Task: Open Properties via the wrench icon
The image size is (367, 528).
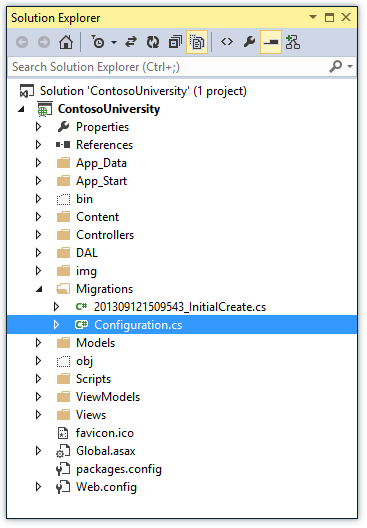Action: (249, 42)
